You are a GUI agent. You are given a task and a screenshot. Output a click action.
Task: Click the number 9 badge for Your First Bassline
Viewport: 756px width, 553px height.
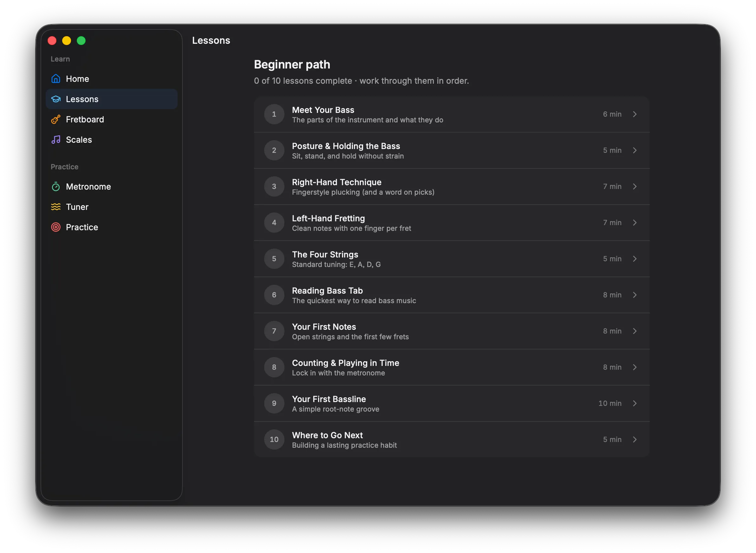[x=274, y=403]
